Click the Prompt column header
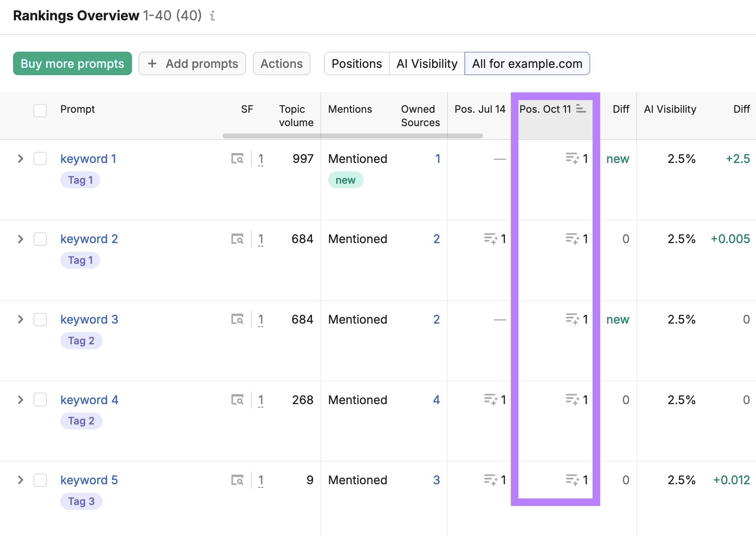The width and height of the screenshot is (756, 536). click(x=78, y=109)
